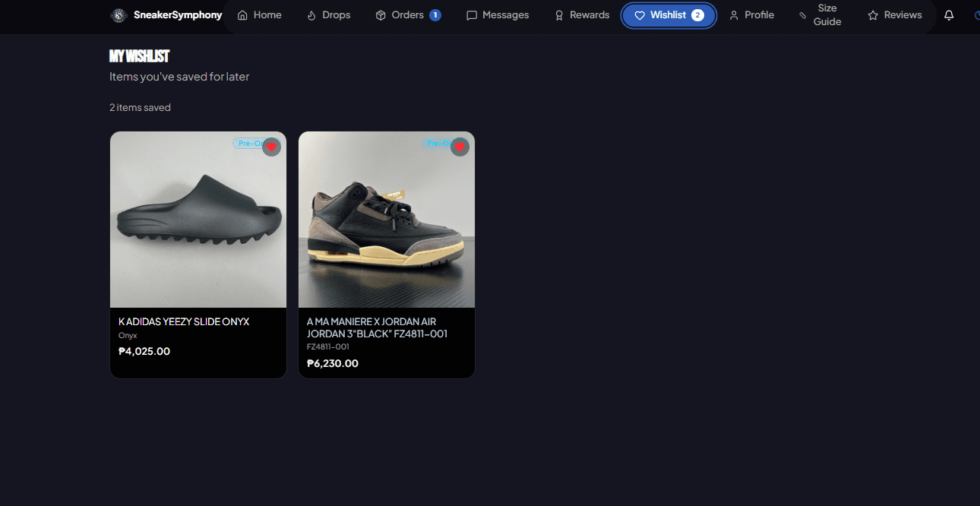Click the SneakerSymphony logo icon
The image size is (980, 506).
(118, 15)
